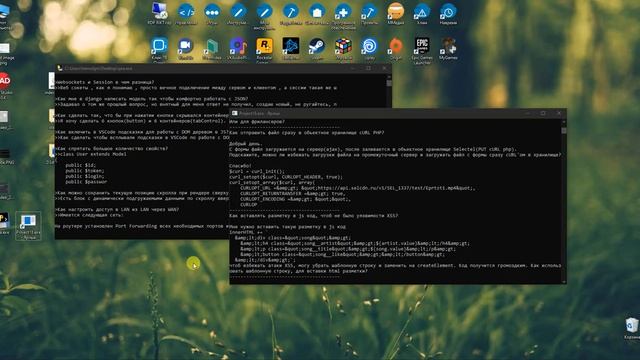
Task: Open the pencil icon beside the three-dots icon
Action: [x=238, y=12]
